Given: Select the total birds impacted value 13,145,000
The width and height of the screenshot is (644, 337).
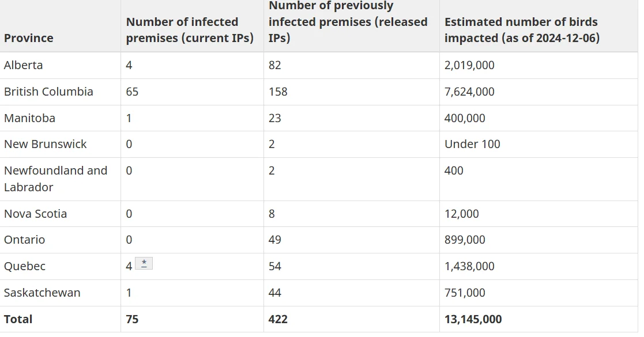Looking at the screenshot, I should click(473, 319).
